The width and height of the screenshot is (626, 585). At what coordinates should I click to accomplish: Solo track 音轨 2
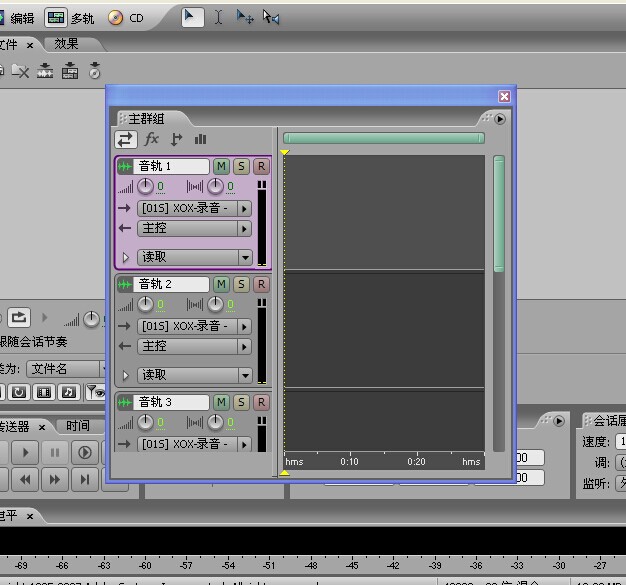241,284
